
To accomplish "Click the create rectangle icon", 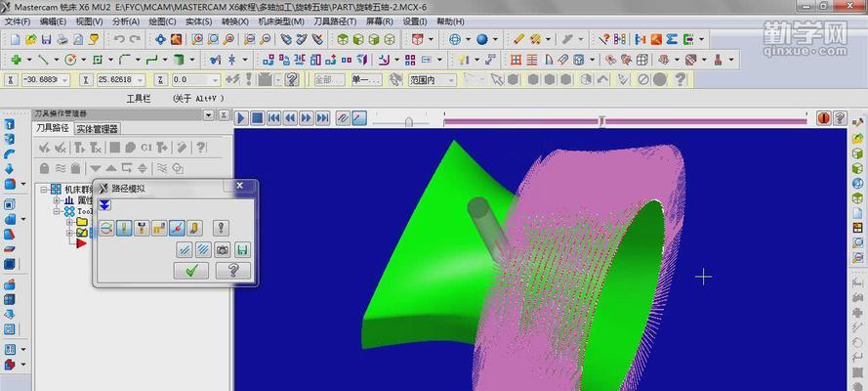I will coord(98,60).
